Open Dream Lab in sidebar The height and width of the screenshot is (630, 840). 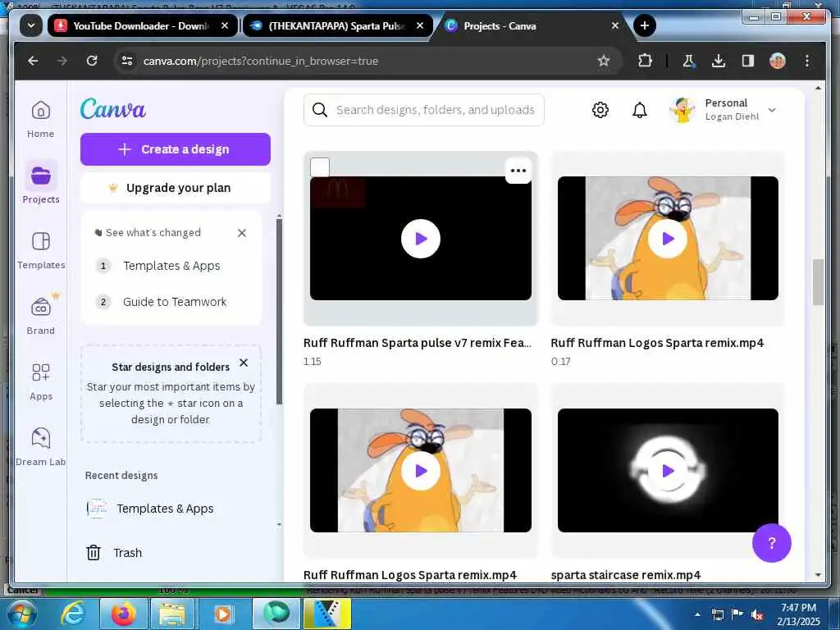[x=41, y=447]
